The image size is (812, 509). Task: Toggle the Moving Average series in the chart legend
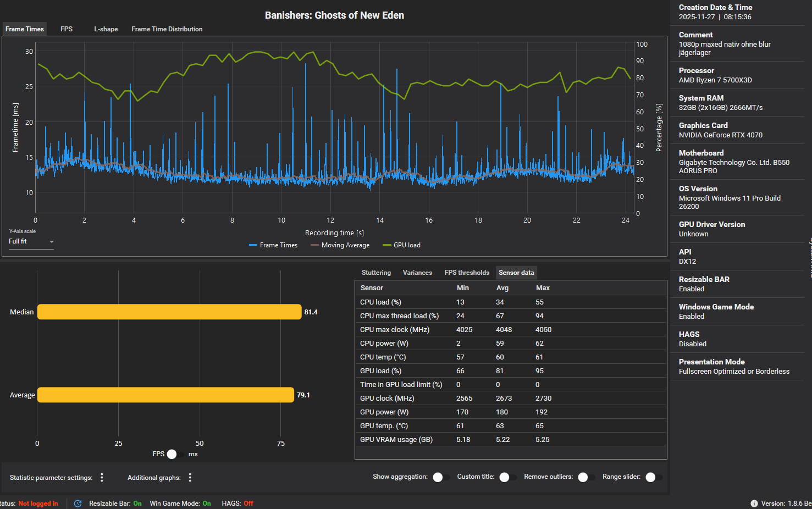point(340,245)
